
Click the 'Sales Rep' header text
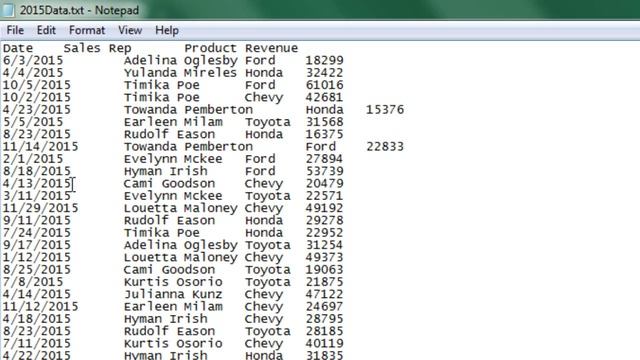(98, 48)
